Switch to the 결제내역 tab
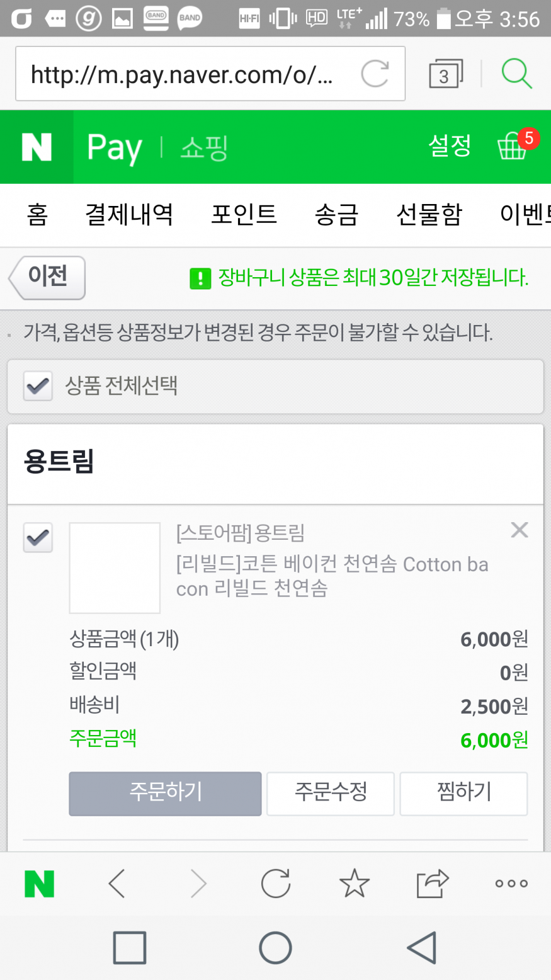The height and width of the screenshot is (980, 551). 129,215
